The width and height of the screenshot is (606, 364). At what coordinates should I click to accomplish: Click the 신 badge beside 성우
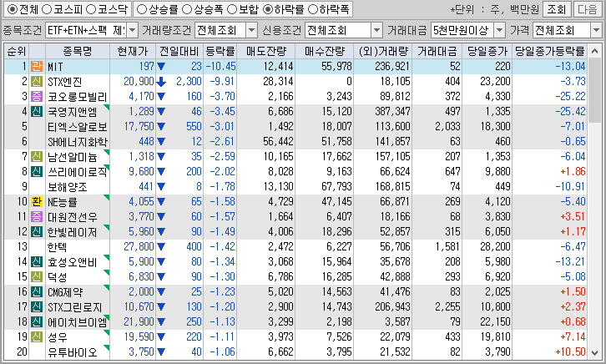click(x=37, y=337)
